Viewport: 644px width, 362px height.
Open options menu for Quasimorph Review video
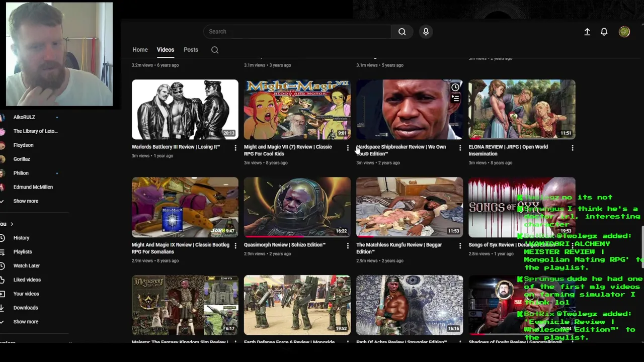[x=348, y=246]
